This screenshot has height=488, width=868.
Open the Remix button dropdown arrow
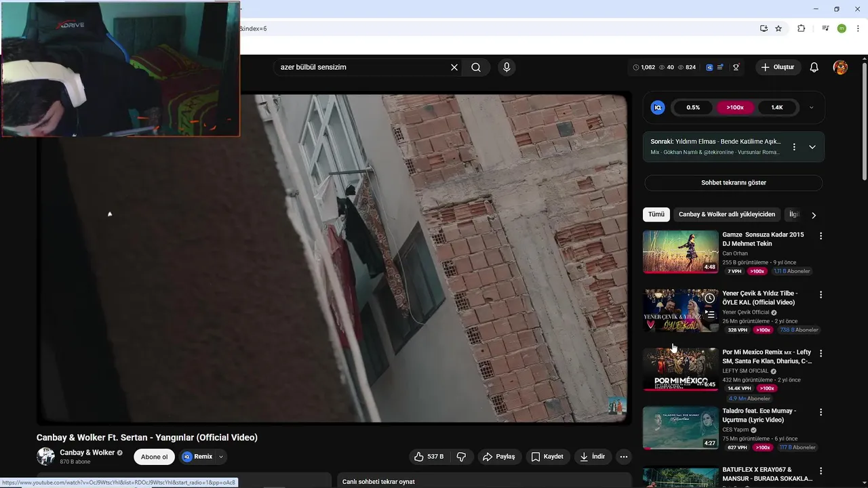(x=220, y=457)
